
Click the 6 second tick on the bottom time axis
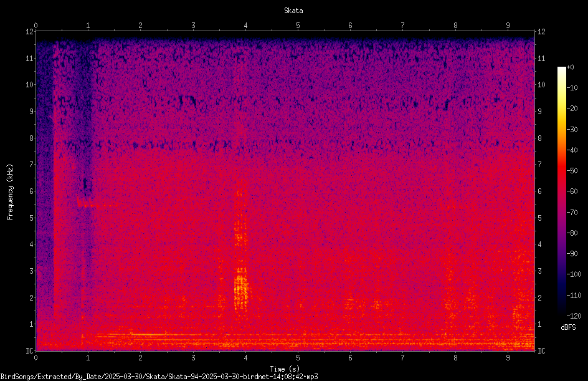pos(350,358)
